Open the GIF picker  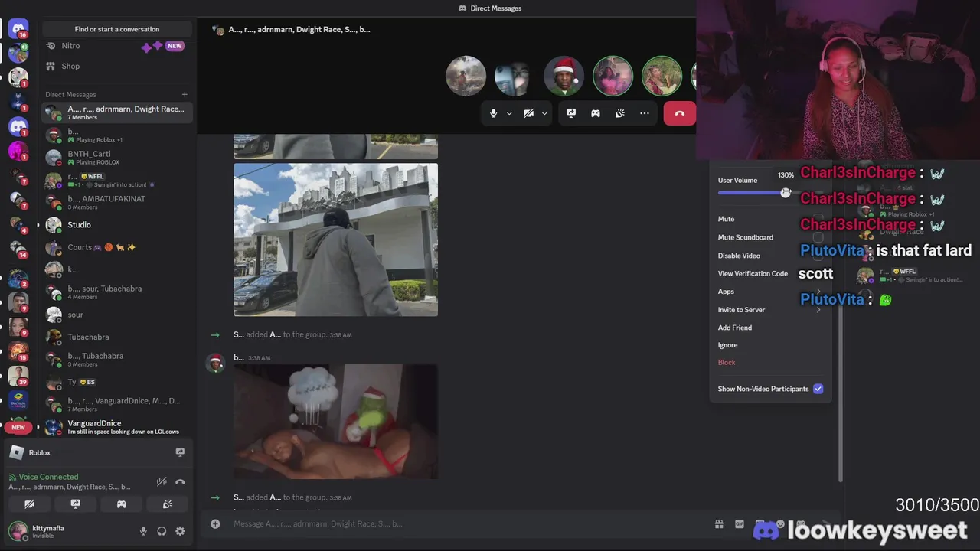pyautogui.click(x=739, y=524)
